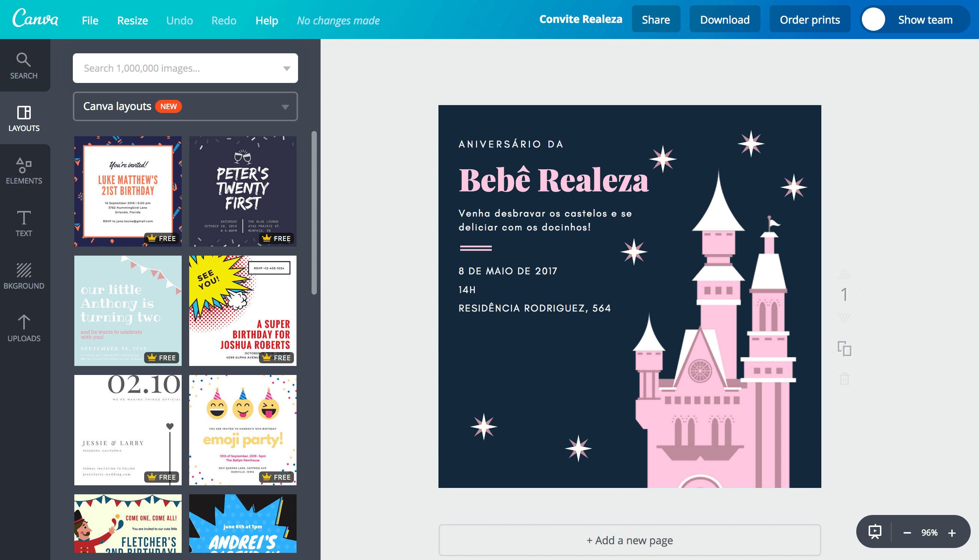Move page up with dotted arrow
Screen dimensions: 979x560
[844, 274]
